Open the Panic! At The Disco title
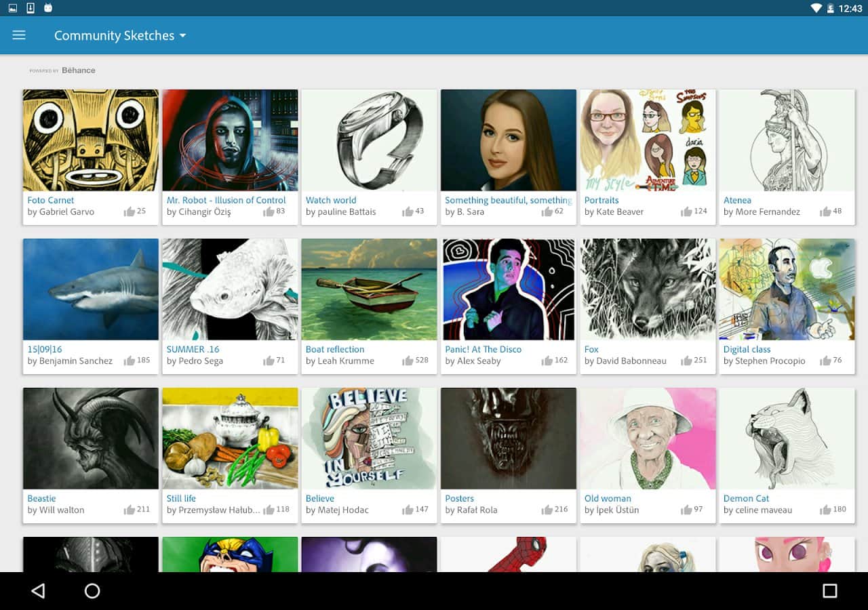This screenshot has height=610, width=868. click(x=483, y=349)
